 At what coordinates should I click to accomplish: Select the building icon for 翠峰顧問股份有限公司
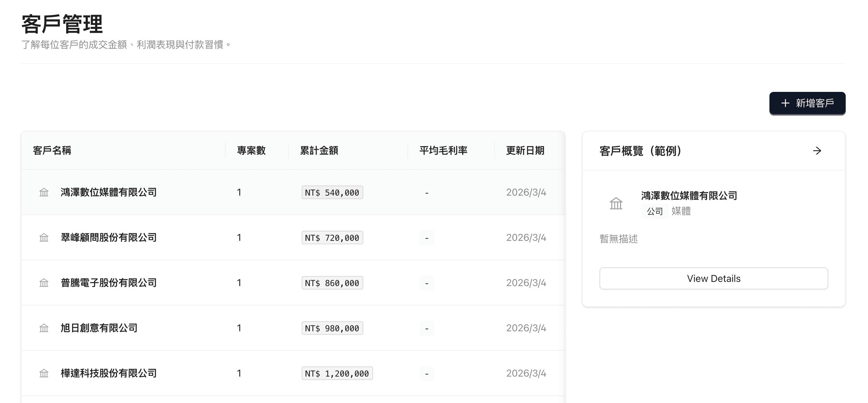click(44, 238)
